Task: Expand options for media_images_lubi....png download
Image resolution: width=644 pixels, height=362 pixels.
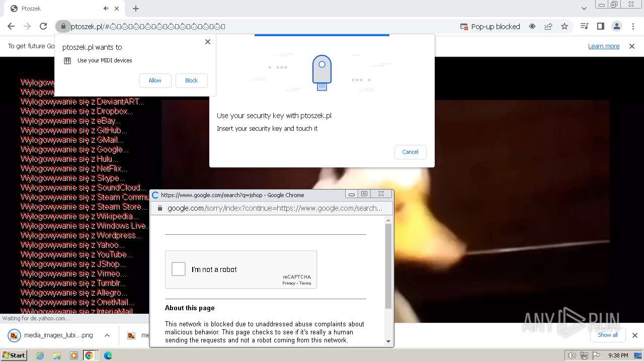Action: pyautogui.click(x=107, y=335)
